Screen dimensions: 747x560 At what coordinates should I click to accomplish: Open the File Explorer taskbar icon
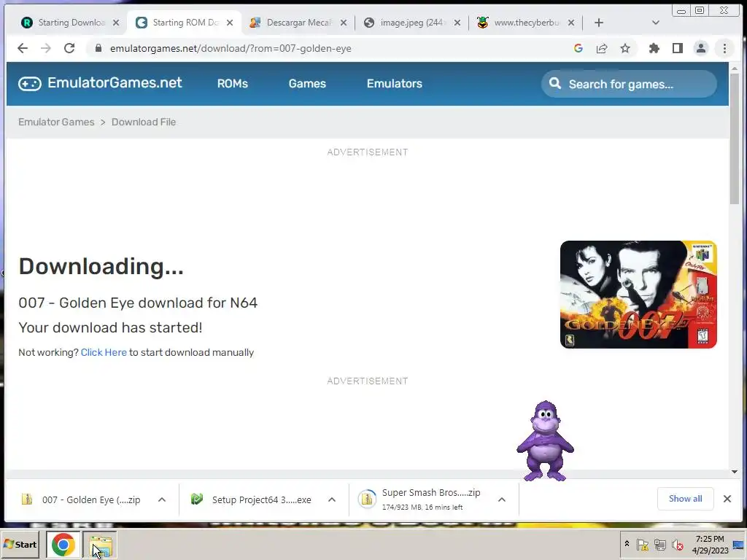click(x=101, y=544)
